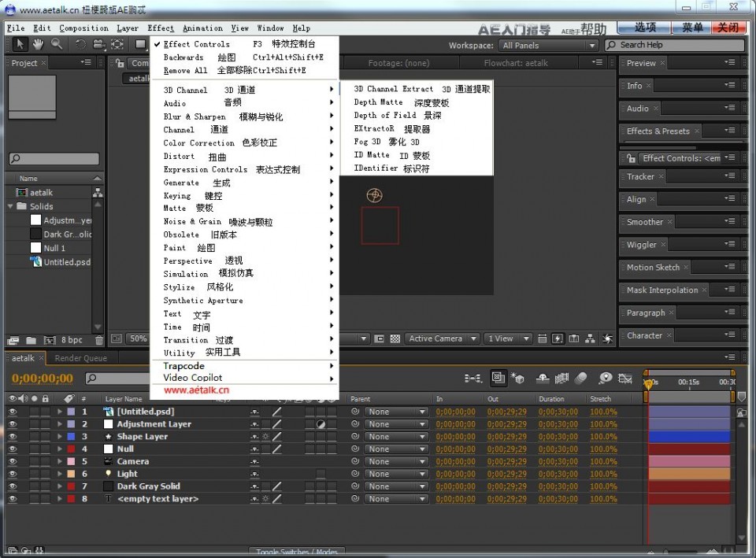756x558 pixels.
Task: Toggle visibility of the Camera layer
Action: coord(12,462)
